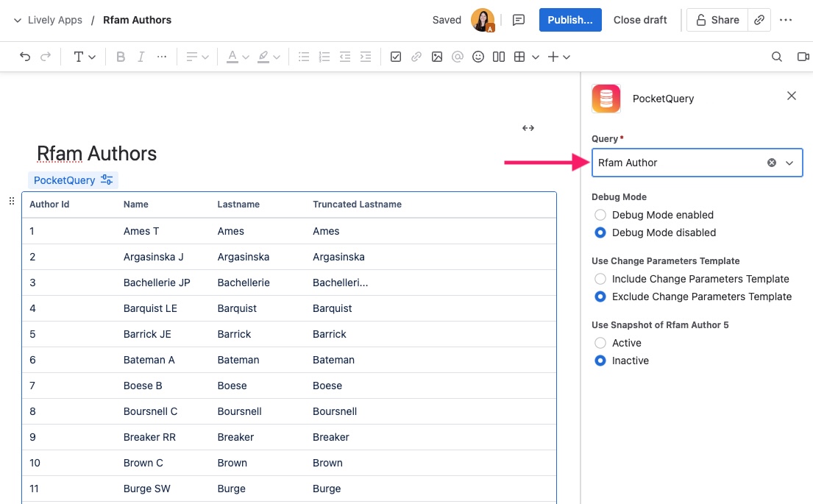Click the Rfam Authors breadcrumb title

(x=137, y=20)
